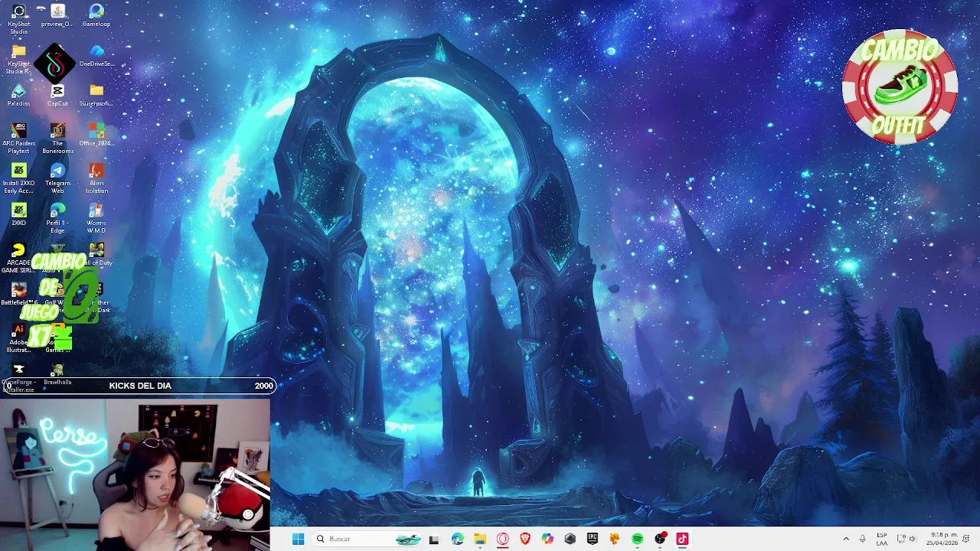The width and height of the screenshot is (980, 551).
Task: Open the Office_2024 desktop icon
Action: point(96,135)
